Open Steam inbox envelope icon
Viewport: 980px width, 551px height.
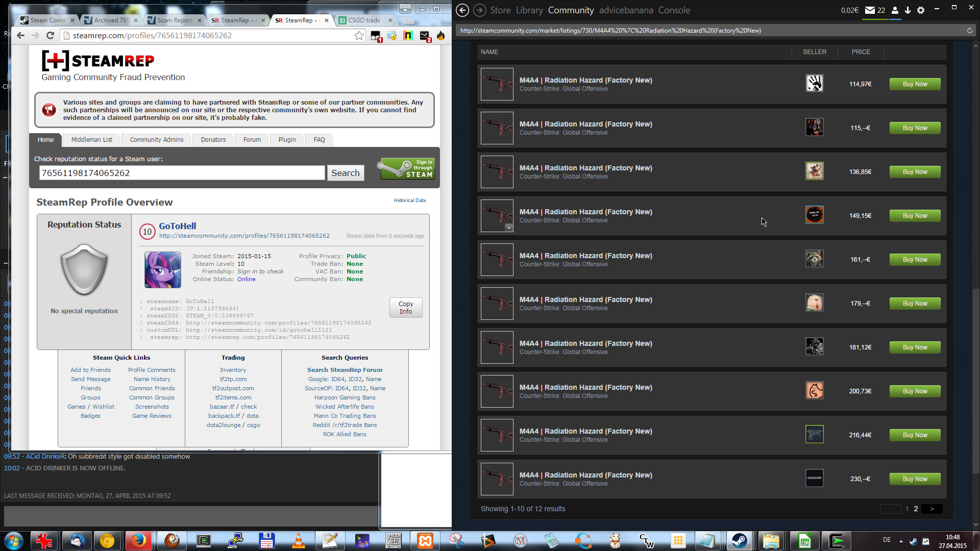[870, 10]
